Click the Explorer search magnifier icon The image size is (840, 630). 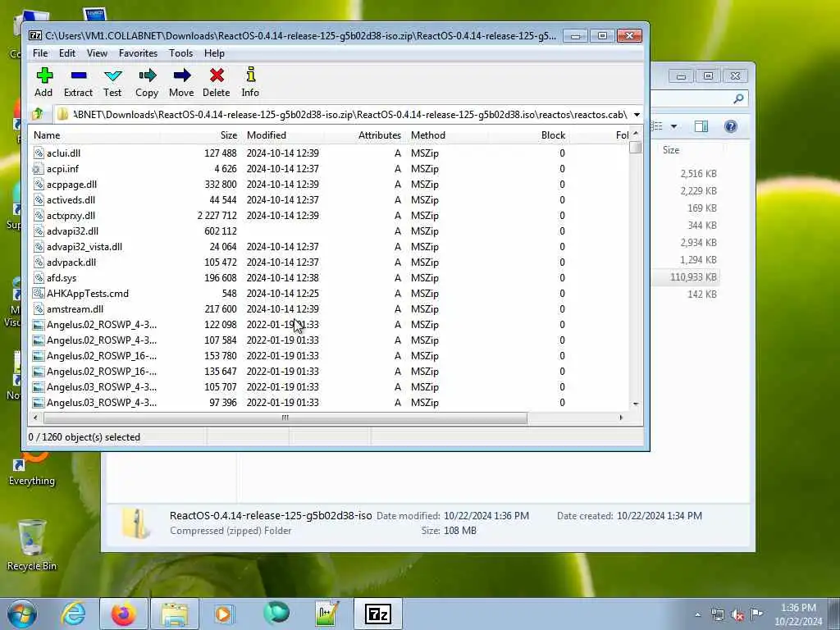point(738,98)
